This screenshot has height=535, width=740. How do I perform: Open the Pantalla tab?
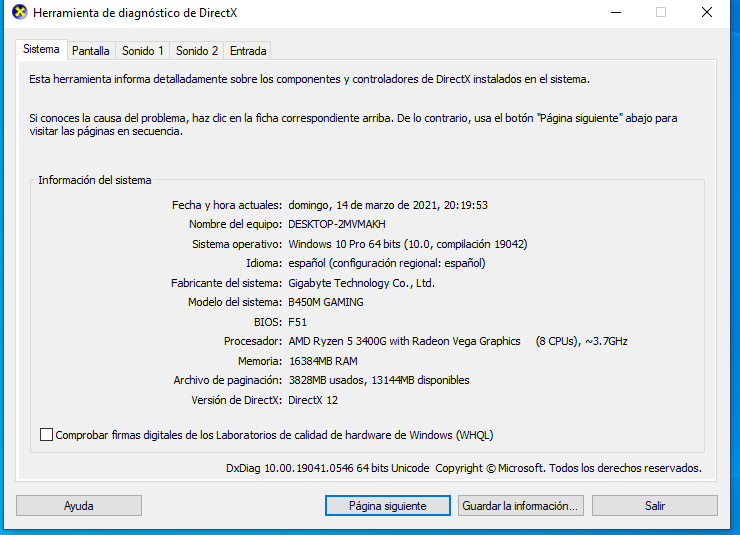[x=91, y=50]
